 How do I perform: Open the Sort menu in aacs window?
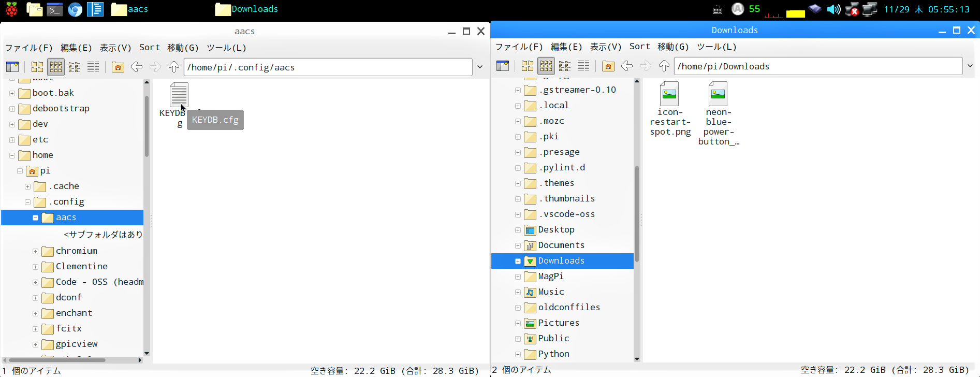click(x=149, y=48)
